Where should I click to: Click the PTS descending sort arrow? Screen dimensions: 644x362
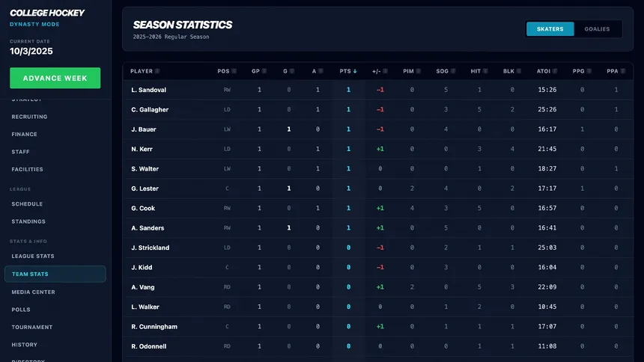pos(355,72)
